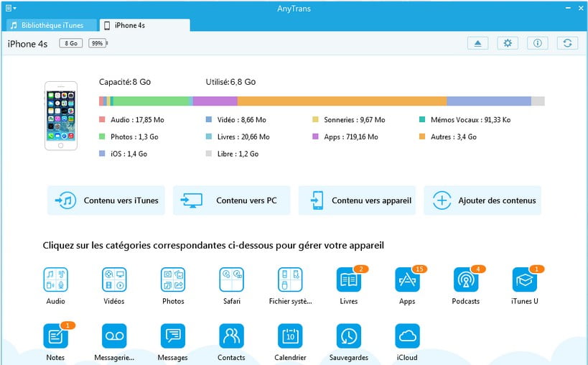Switch to the Bibliothèque iTunes tab
The image size is (588, 365).
pos(52,25)
